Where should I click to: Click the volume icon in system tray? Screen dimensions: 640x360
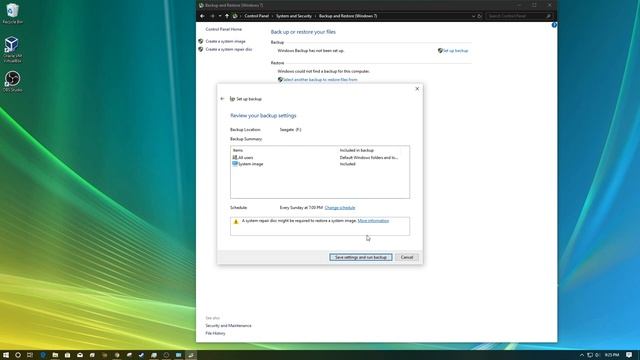point(597,355)
